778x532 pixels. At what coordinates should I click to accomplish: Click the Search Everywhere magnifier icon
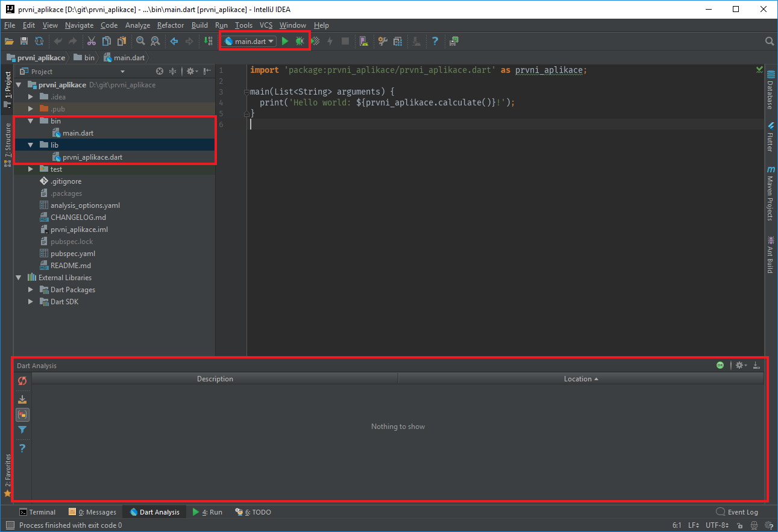(x=769, y=41)
